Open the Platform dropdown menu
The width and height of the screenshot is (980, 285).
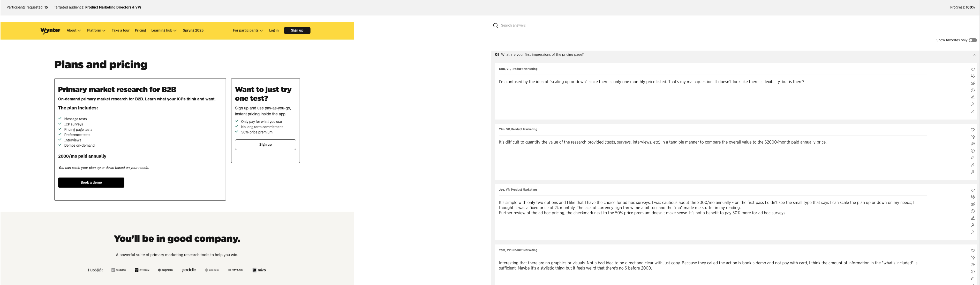pyautogui.click(x=96, y=30)
